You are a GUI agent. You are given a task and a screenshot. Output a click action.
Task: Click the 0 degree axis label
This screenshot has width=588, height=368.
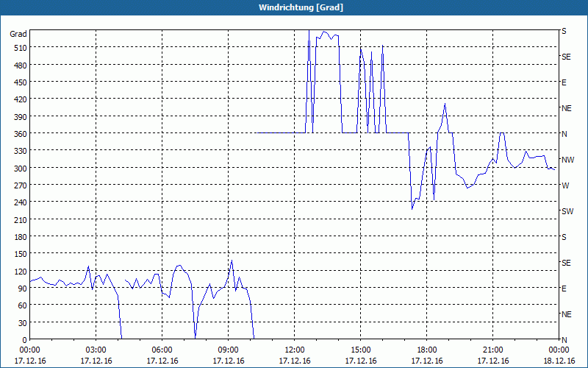click(x=25, y=340)
